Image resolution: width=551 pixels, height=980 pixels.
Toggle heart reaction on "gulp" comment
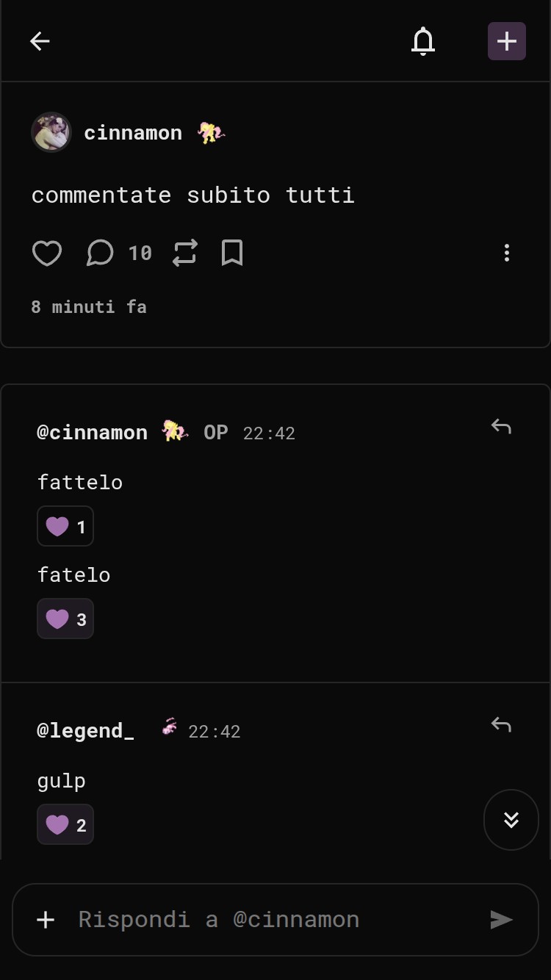tap(65, 824)
